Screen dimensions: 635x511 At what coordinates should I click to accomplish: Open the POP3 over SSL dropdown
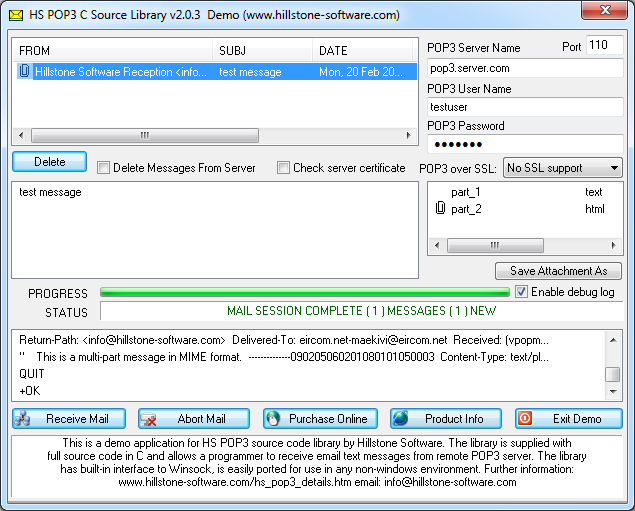pyautogui.click(x=563, y=168)
